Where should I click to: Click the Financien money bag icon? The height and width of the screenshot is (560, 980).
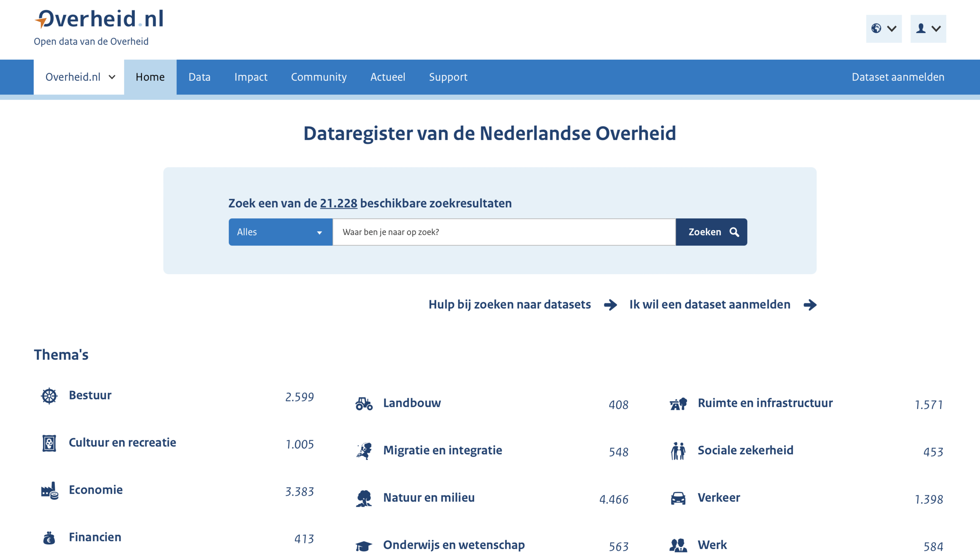49,538
